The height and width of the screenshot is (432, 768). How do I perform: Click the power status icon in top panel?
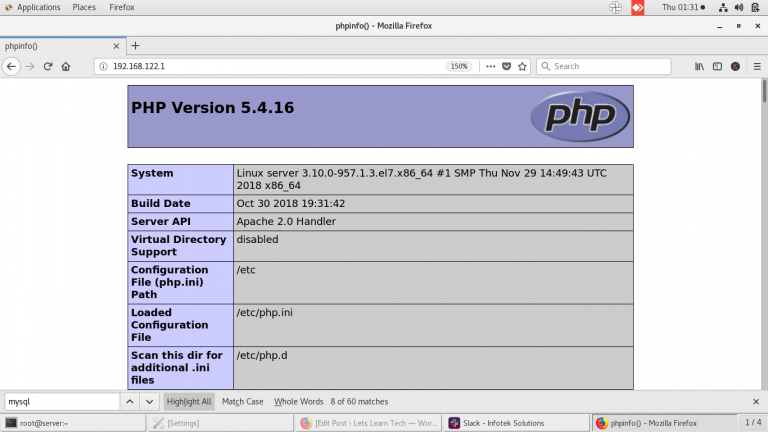tap(755, 7)
